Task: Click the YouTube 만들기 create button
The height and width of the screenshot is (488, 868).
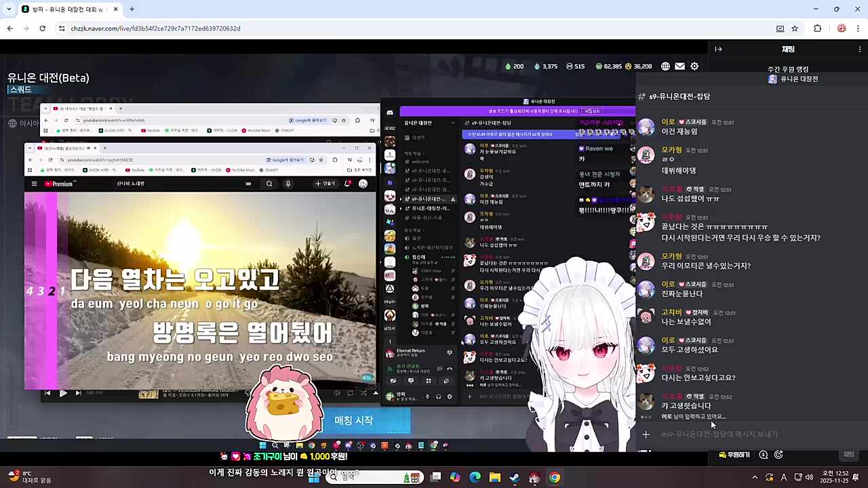Action: tap(325, 184)
